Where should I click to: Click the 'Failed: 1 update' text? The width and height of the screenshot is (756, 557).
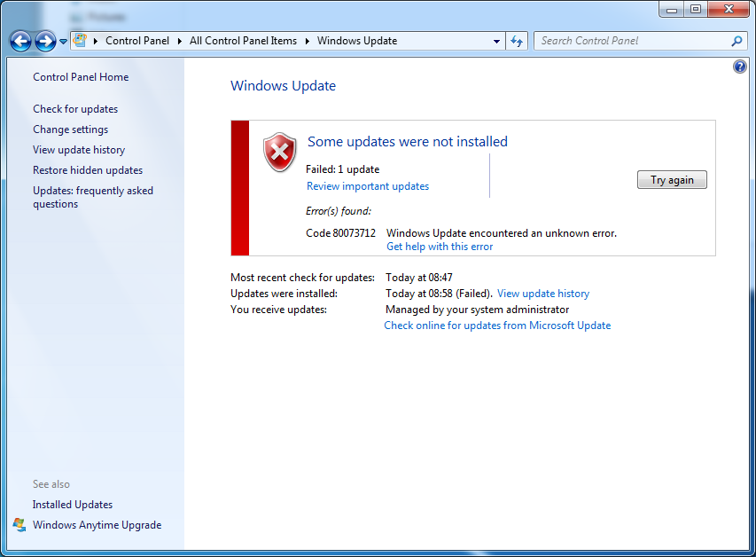(x=342, y=169)
